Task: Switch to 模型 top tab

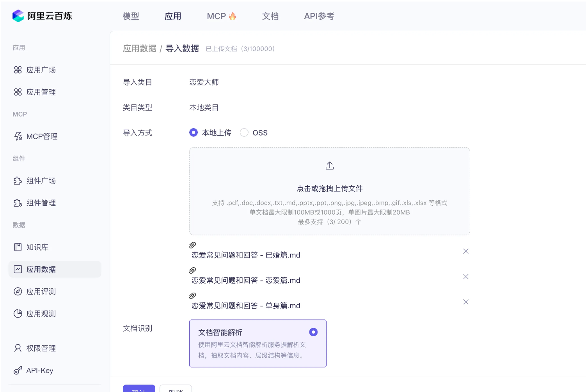Action: point(131,16)
